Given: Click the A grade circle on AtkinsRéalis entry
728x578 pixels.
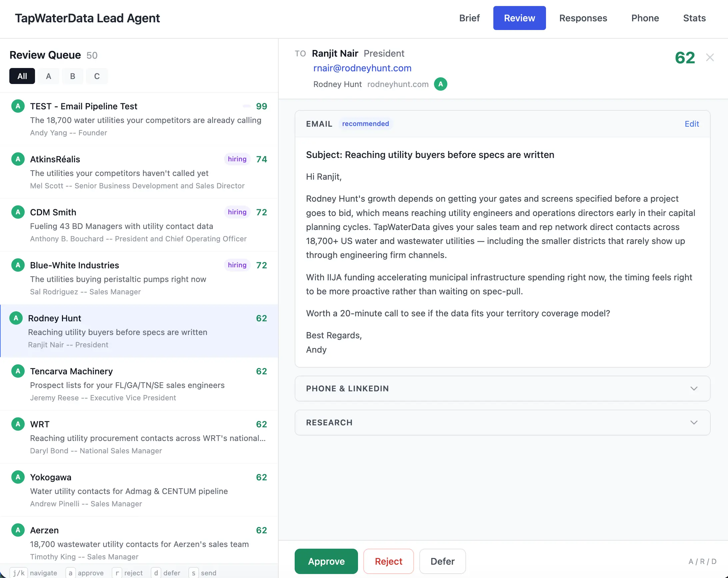Looking at the screenshot, I should point(18,159).
